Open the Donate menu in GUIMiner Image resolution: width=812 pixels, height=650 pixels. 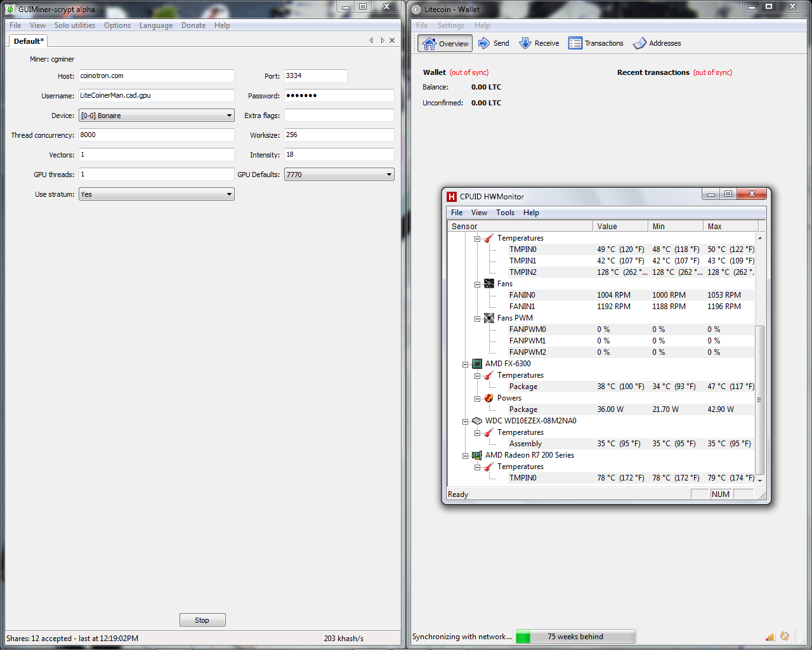point(193,25)
